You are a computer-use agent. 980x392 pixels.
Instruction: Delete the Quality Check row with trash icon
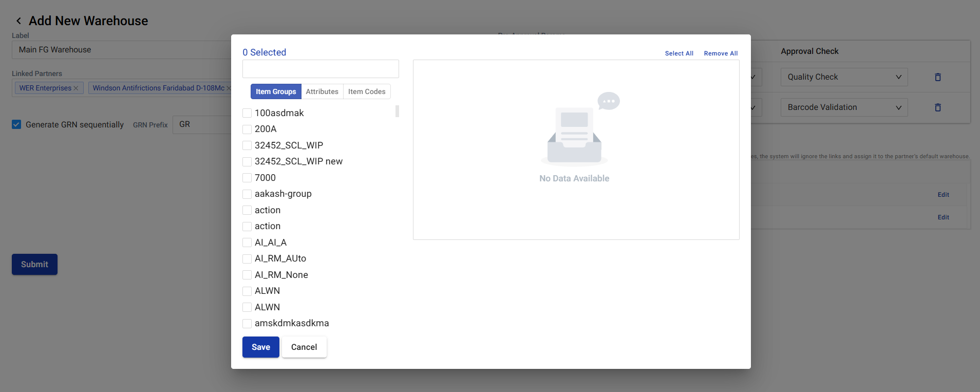(937, 77)
